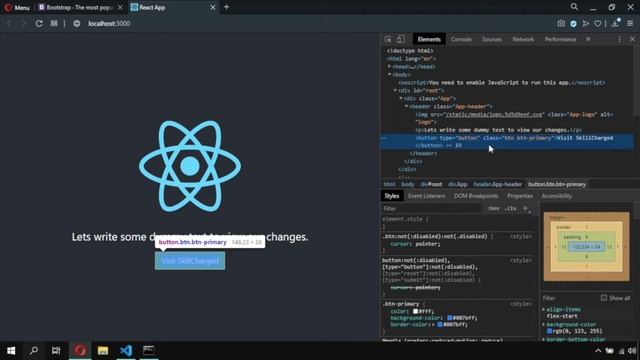The height and width of the screenshot is (360, 640).
Task: Select the paragraph dummy text row
Action: point(507,130)
